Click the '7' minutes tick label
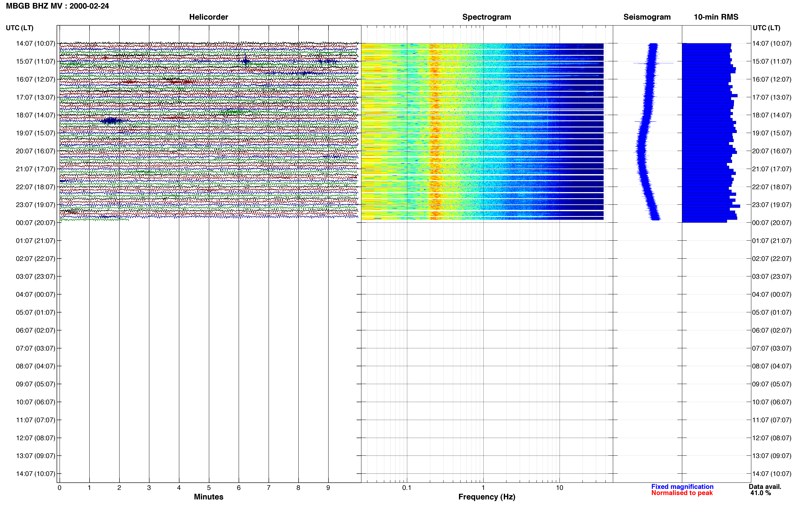This screenshot has width=812, height=508. [269, 487]
